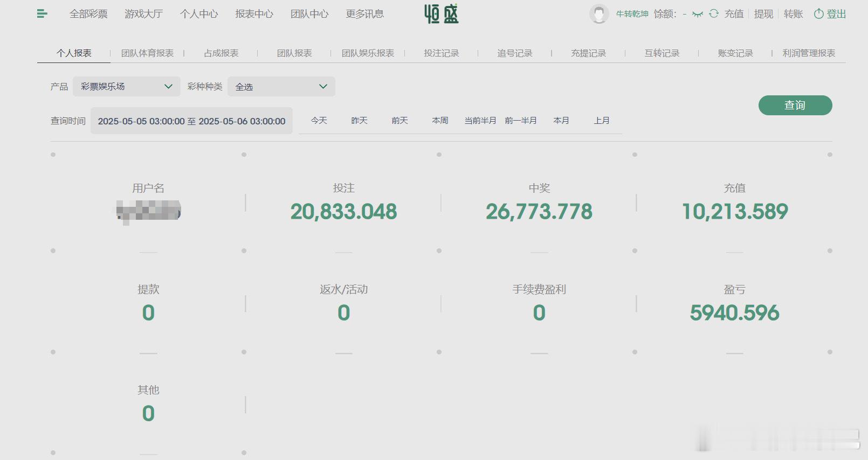Go to 游戏大厅
868x460 pixels.
click(143, 14)
